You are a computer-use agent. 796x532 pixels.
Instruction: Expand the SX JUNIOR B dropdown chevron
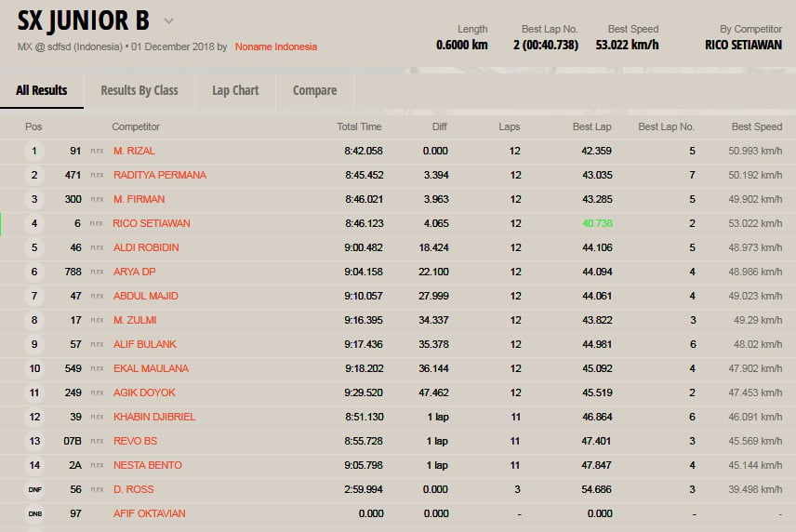coord(168,20)
